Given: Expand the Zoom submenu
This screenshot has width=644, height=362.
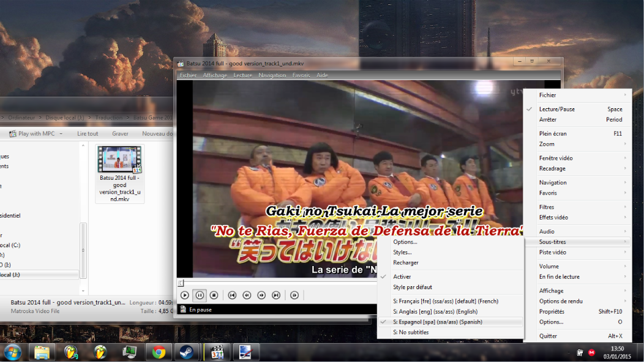Looking at the screenshot, I should click(578, 144).
